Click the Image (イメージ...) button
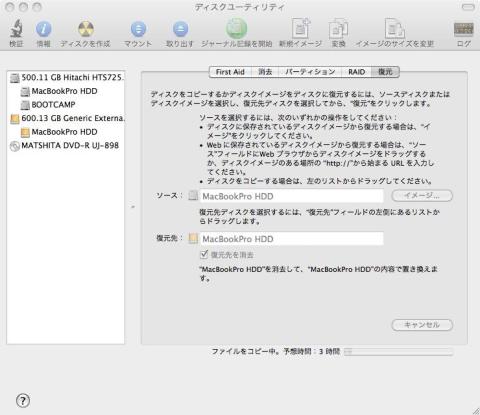This screenshot has width=480, height=415. (x=422, y=196)
